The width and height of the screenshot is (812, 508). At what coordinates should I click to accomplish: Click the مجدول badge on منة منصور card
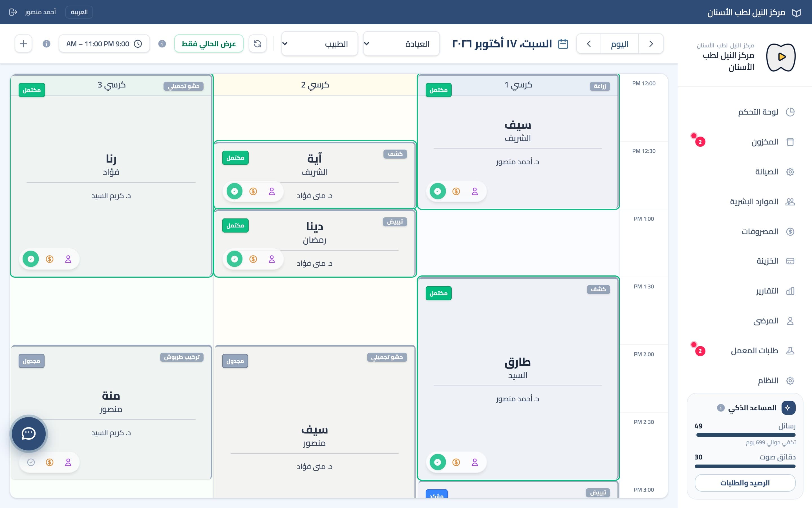point(32,361)
